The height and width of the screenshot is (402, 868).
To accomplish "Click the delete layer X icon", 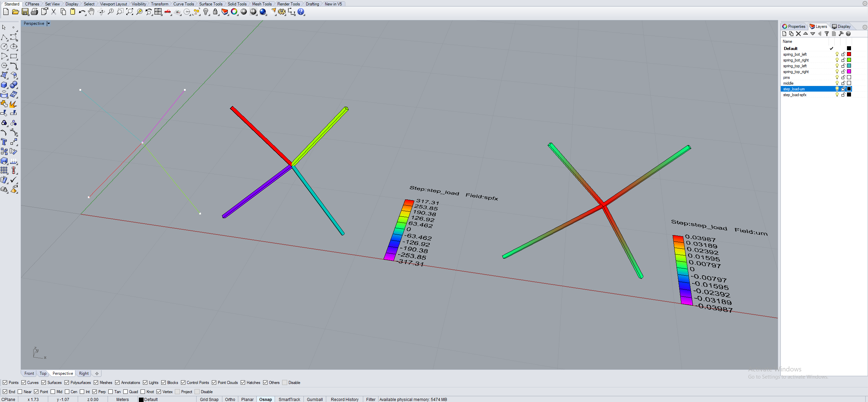I will tap(798, 34).
